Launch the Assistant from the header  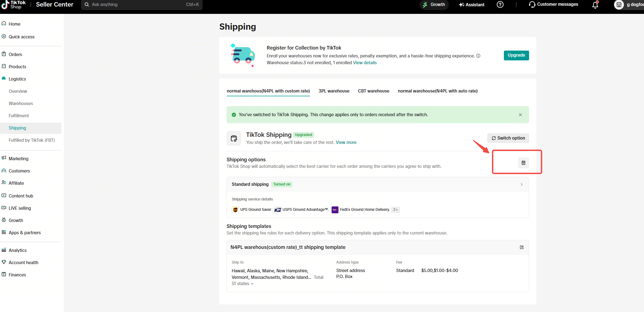coord(472,5)
